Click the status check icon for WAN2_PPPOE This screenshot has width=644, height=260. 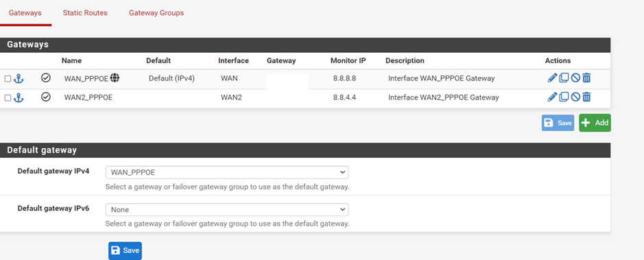click(x=46, y=97)
